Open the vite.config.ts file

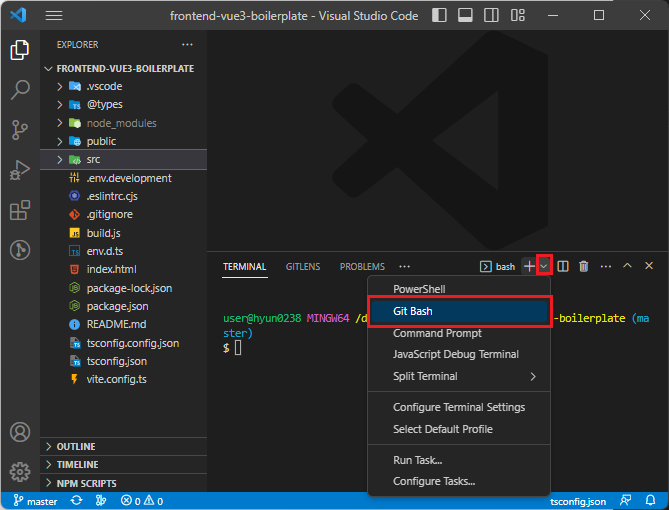pyautogui.click(x=124, y=379)
